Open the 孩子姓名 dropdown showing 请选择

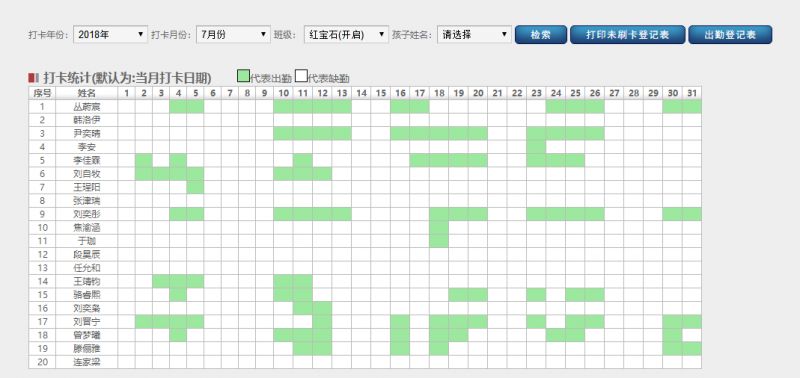point(474,35)
